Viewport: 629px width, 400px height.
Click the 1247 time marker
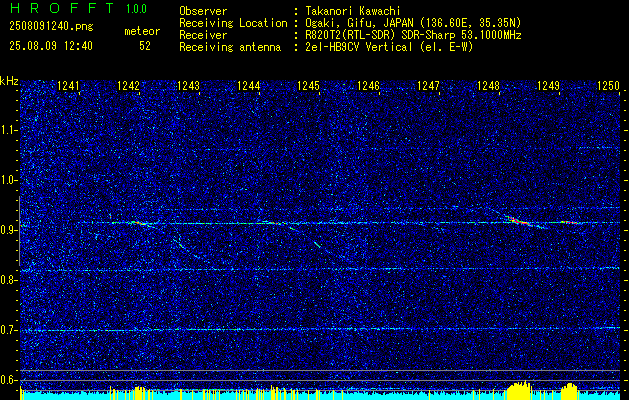428,86
